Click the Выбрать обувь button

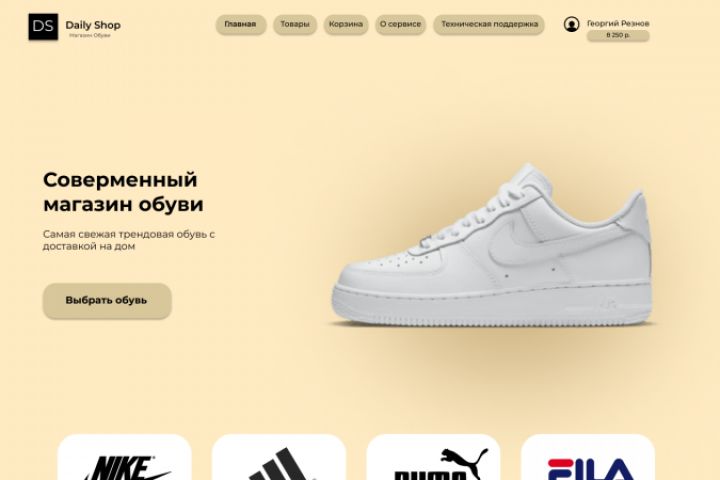pos(107,300)
